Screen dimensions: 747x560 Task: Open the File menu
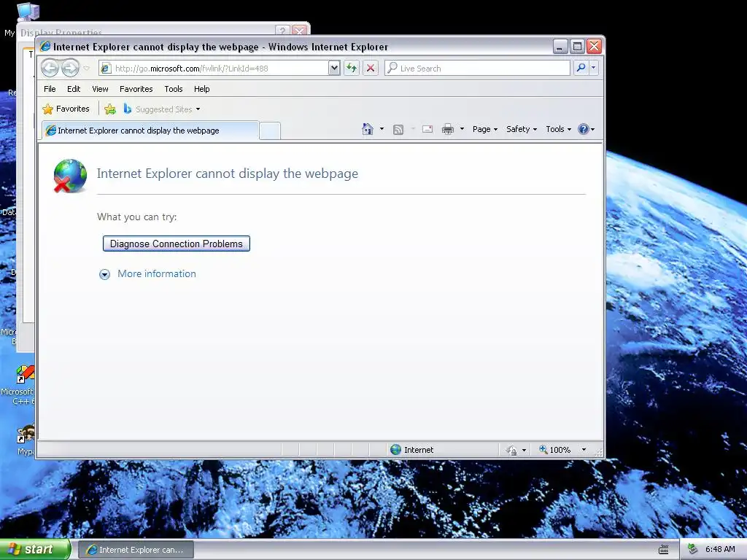[x=50, y=89]
